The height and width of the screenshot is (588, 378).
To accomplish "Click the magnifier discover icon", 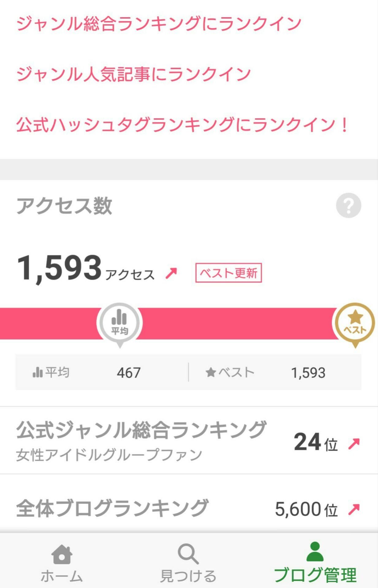I will 188,554.
